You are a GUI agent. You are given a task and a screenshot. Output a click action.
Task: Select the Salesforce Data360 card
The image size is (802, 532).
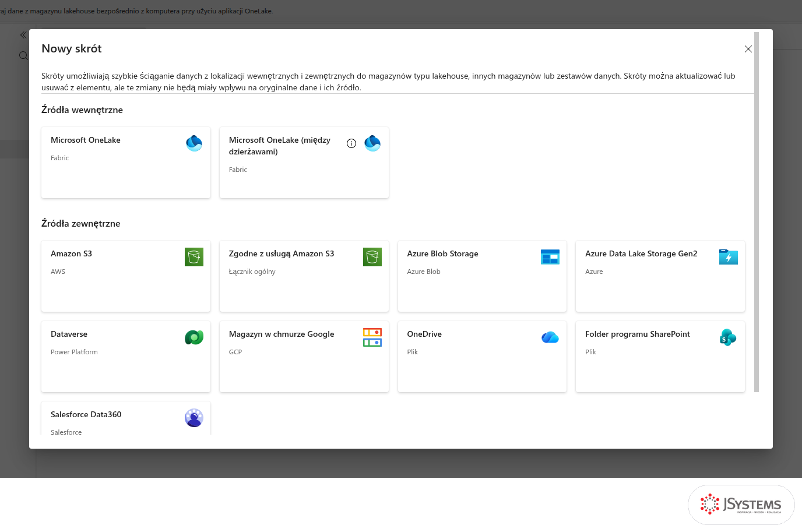click(x=126, y=418)
